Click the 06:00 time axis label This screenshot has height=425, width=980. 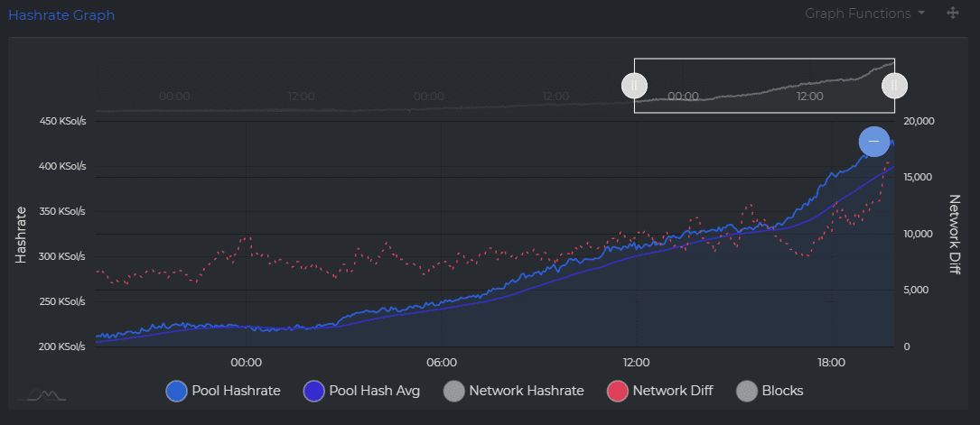coord(442,363)
